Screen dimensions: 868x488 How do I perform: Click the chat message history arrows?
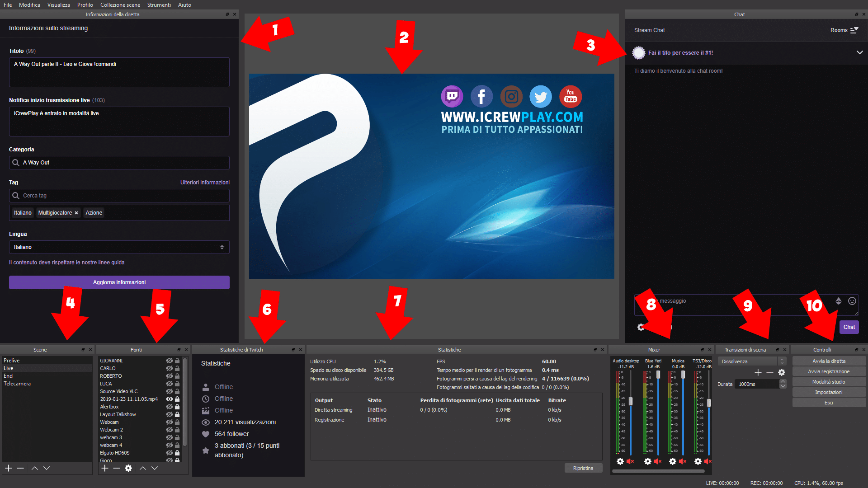839,301
